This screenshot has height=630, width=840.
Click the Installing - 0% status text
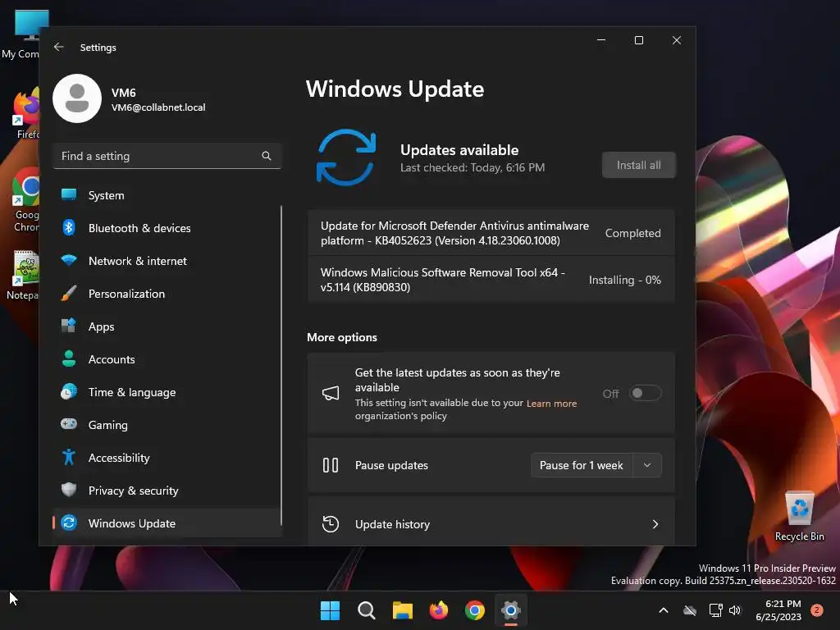[624, 280]
